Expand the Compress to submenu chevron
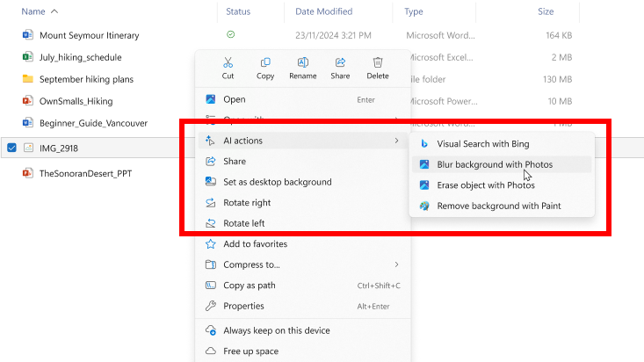This screenshot has height=362, width=644. pyautogui.click(x=396, y=264)
